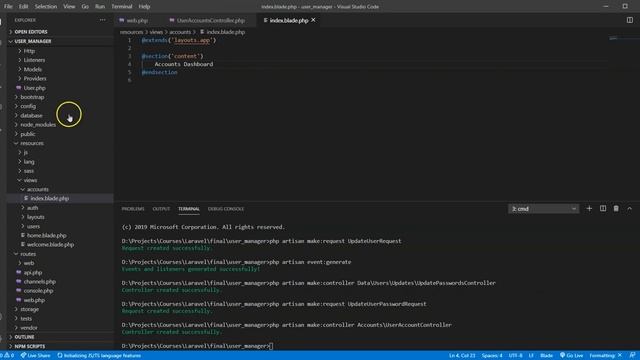Click the UTF-8 encoding indicator
The image size is (640, 360).
point(516,356)
